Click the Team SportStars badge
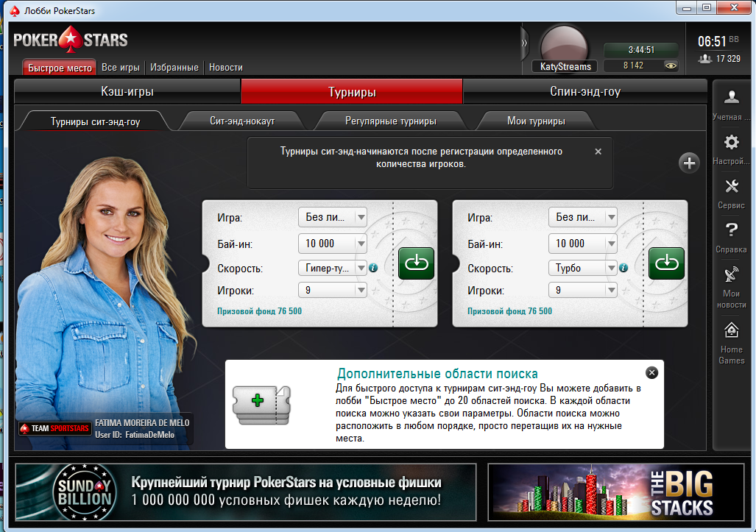Screen dimensions: 756x532 click(x=55, y=428)
